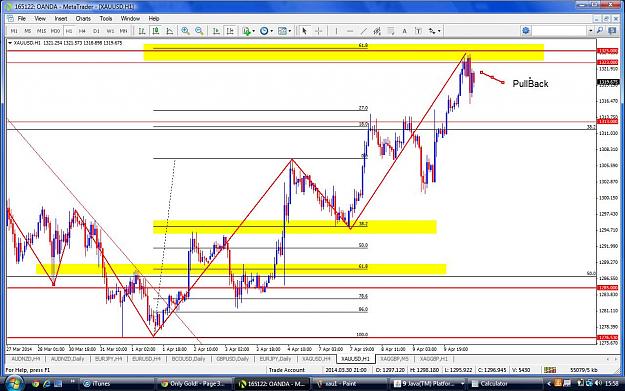The image size is (625, 391).
Task: Select the D1 timeframe button
Action: (x=96, y=31)
